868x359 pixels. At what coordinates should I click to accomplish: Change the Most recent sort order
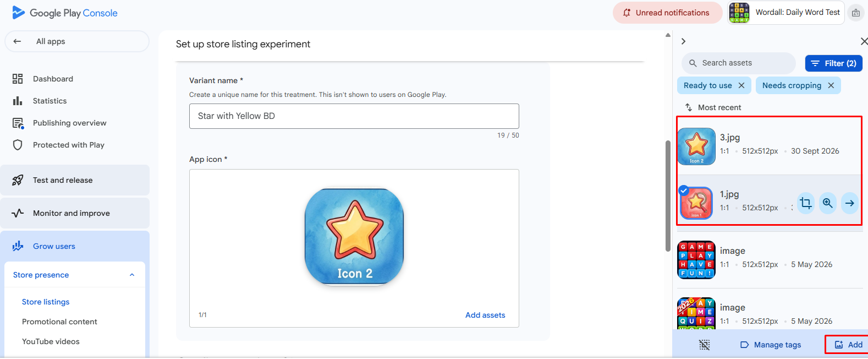tap(713, 107)
